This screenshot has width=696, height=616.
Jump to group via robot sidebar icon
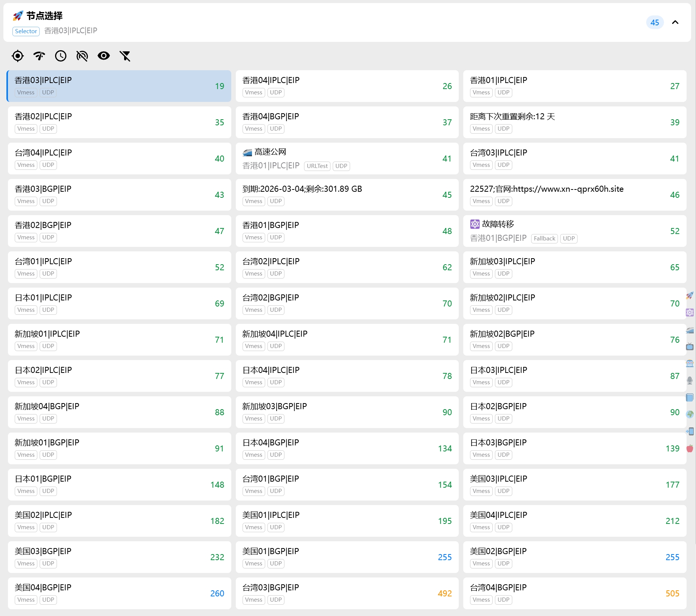pos(690,363)
